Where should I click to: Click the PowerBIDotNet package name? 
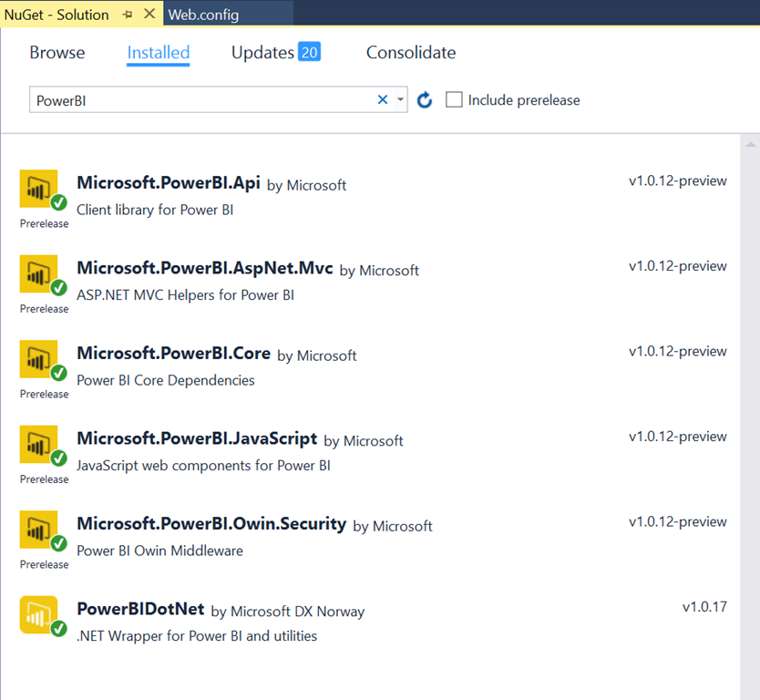pos(140,610)
